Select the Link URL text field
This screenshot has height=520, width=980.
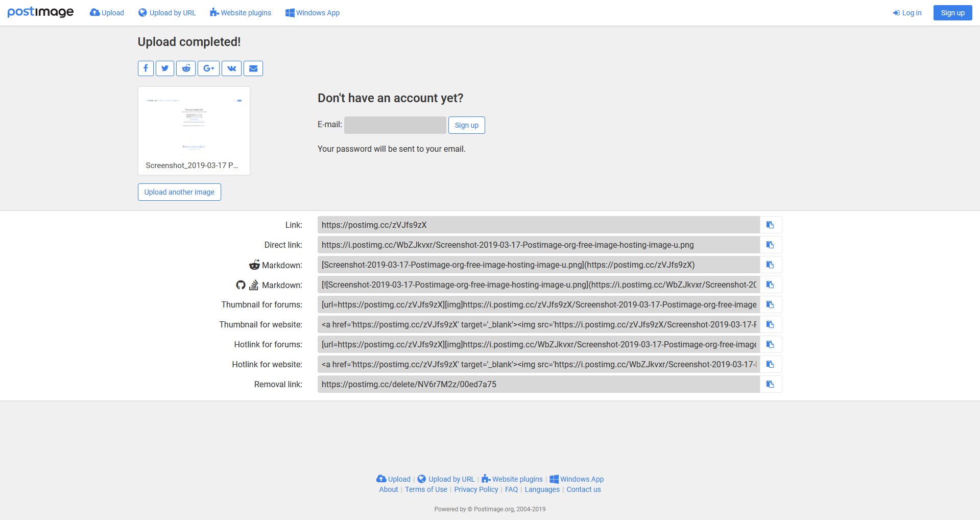(x=539, y=225)
